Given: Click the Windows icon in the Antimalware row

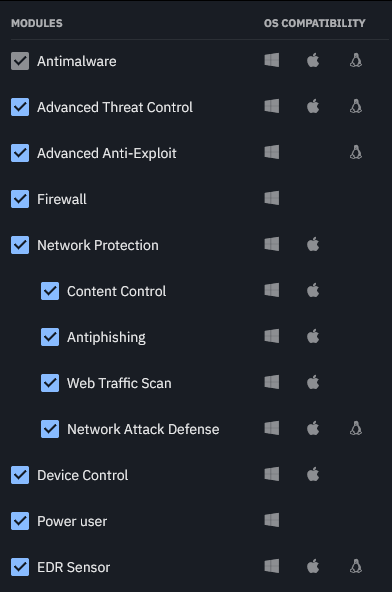Looking at the screenshot, I should [x=272, y=60].
